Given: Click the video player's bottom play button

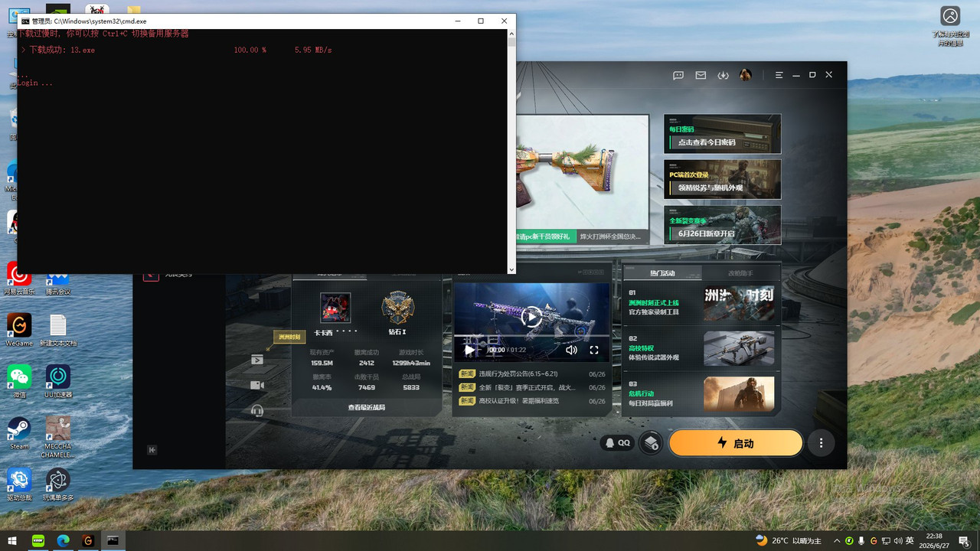Looking at the screenshot, I should tap(469, 350).
